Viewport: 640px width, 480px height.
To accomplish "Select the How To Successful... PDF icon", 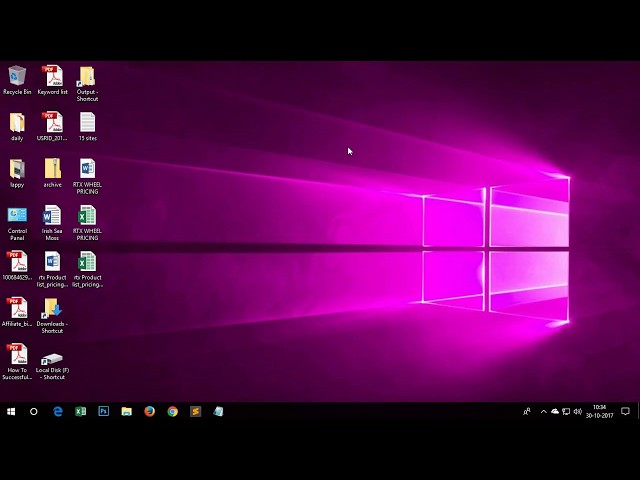I will point(17,362).
